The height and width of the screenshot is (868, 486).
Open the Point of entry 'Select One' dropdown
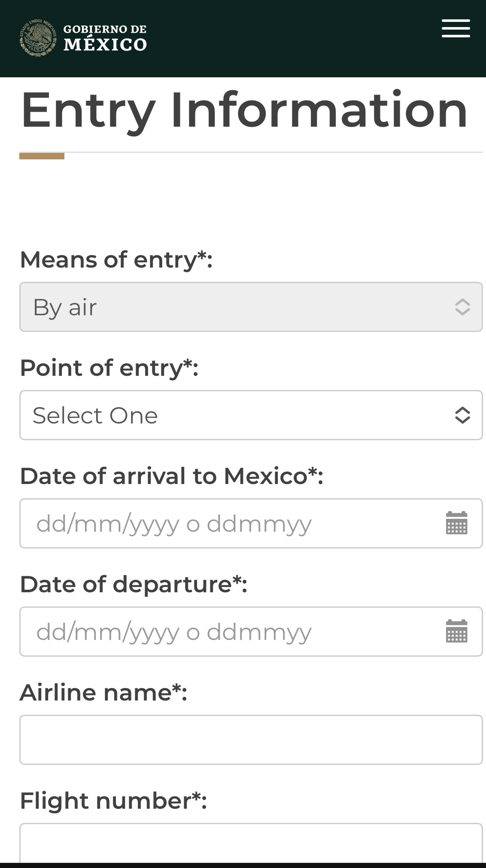[240, 415]
